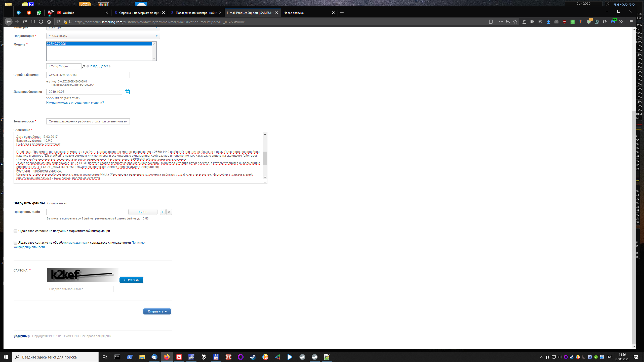Save page to Pocket
Screen dimensions: 644x362
(508, 22)
